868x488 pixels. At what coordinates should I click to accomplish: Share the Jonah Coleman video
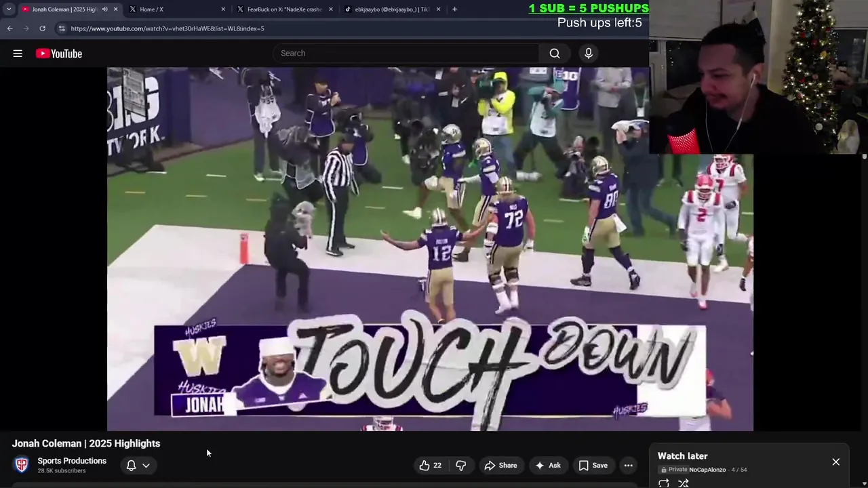pyautogui.click(x=500, y=466)
